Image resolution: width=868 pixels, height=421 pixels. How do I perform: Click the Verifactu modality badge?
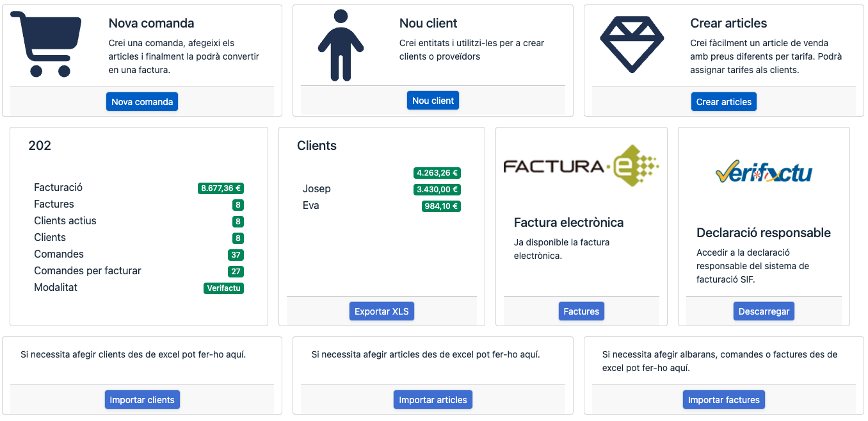[223, 288]
